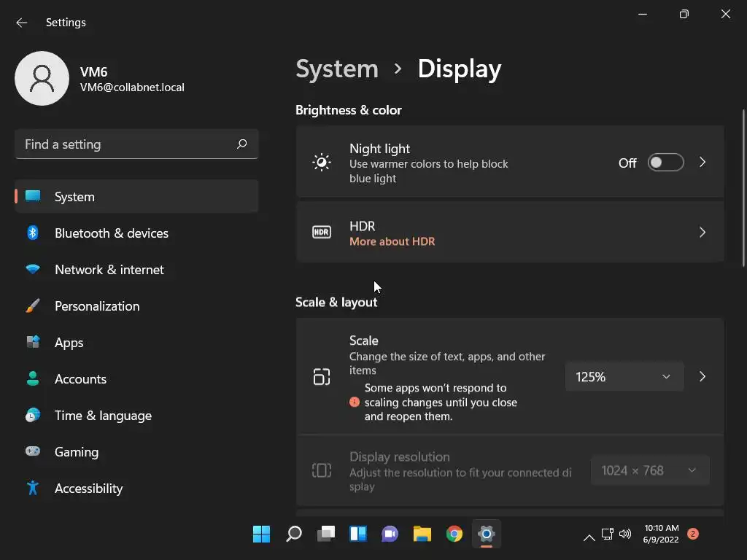Click System in the breadcrumb
This screenshot has height=560, width=747.
[337, 69]
